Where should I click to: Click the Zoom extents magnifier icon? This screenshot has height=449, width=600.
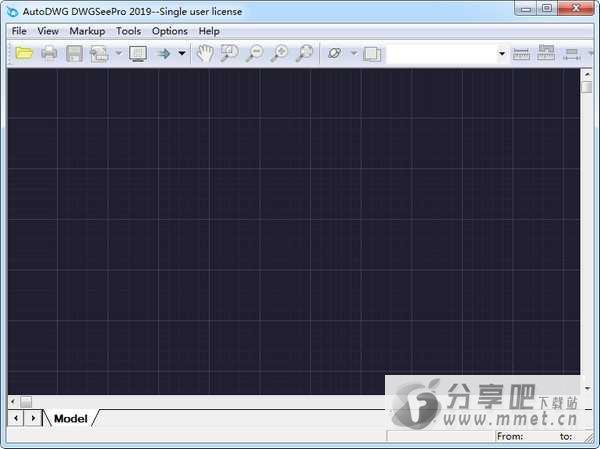click(305, 53)
